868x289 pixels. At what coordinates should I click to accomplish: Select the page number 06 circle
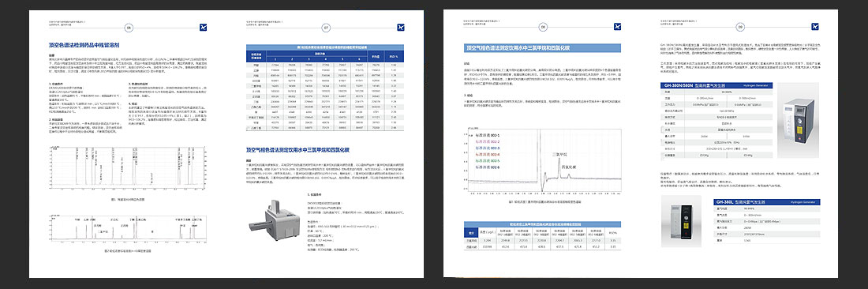(x=129, y=27)
